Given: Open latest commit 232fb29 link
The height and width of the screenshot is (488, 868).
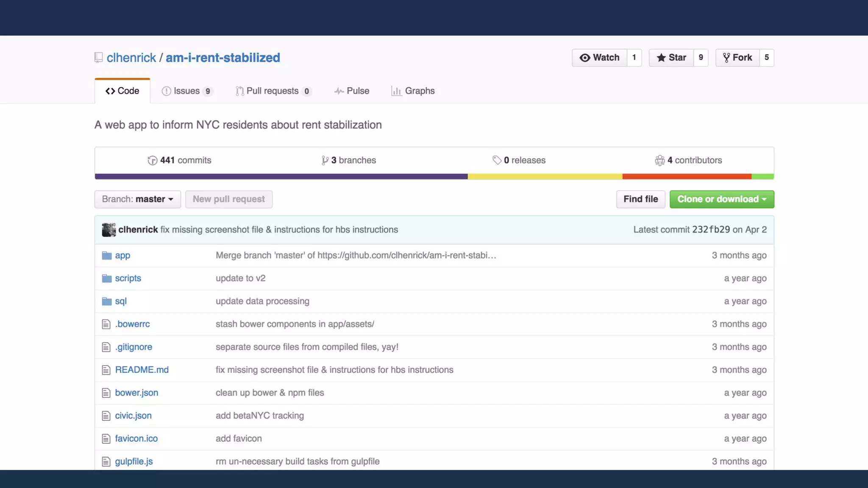Looking at the screenshot, I should 711,230.
